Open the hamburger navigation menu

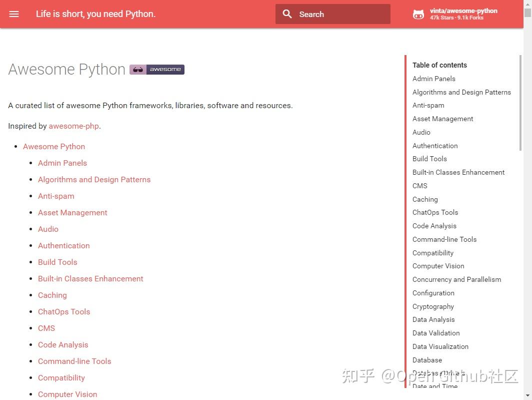pyautogui.click(x=14, y=14)
